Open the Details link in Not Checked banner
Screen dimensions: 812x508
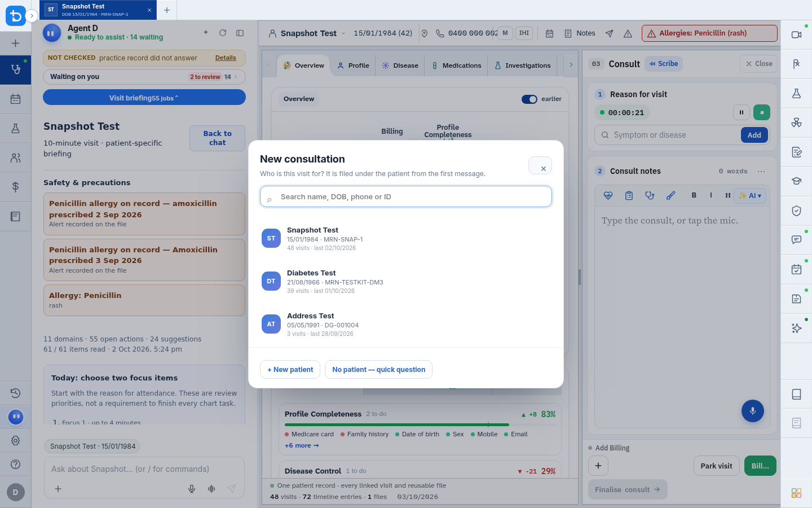point(226,58)
